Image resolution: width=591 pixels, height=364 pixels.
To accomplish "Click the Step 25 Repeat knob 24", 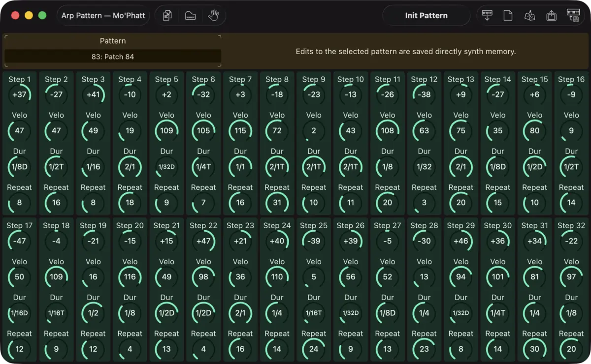I will 314,349.
